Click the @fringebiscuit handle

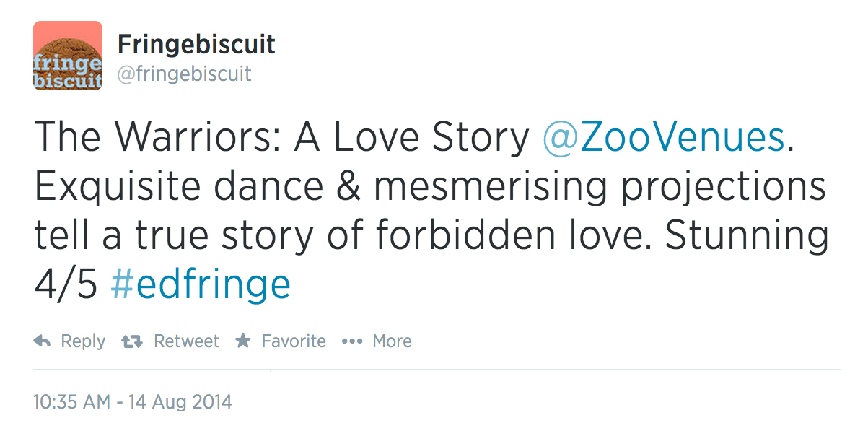pyautogui.click(x=184, y=74)
